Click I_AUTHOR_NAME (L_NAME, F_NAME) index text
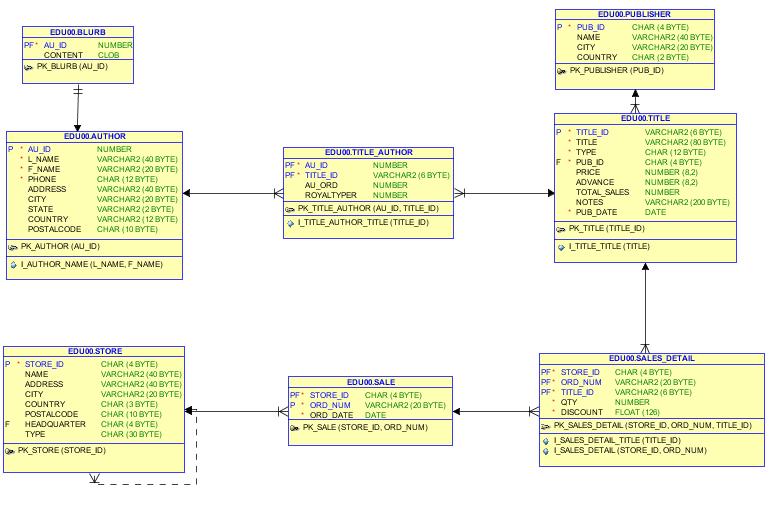Viewport: 776px width, 509px height. (92, 264)
